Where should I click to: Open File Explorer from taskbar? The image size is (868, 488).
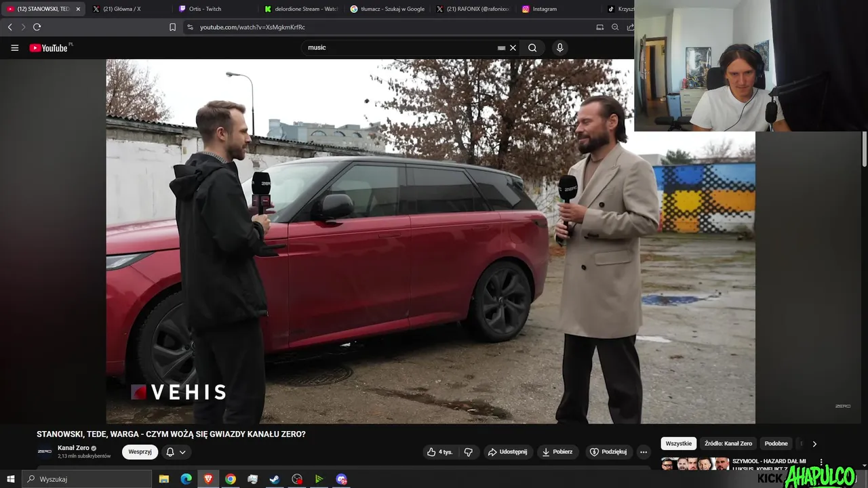164,479
